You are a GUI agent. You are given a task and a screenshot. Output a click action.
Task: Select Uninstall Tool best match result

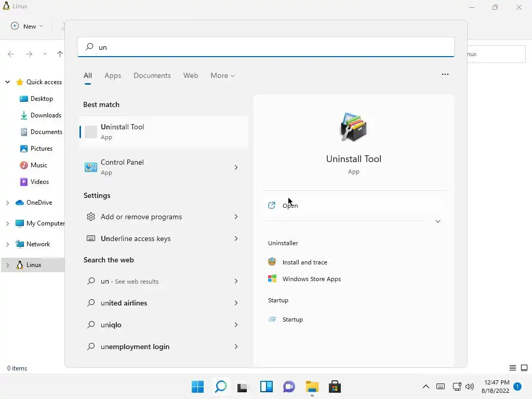164,131
